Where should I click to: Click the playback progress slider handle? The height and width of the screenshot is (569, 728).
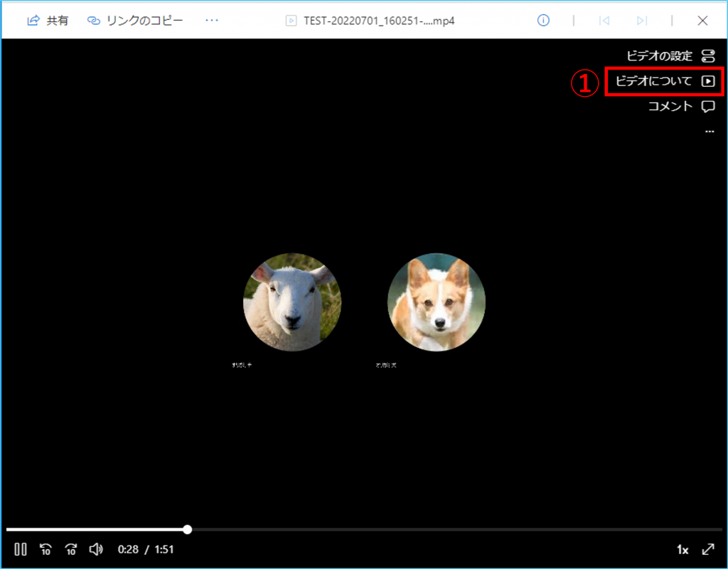[187, 529]
